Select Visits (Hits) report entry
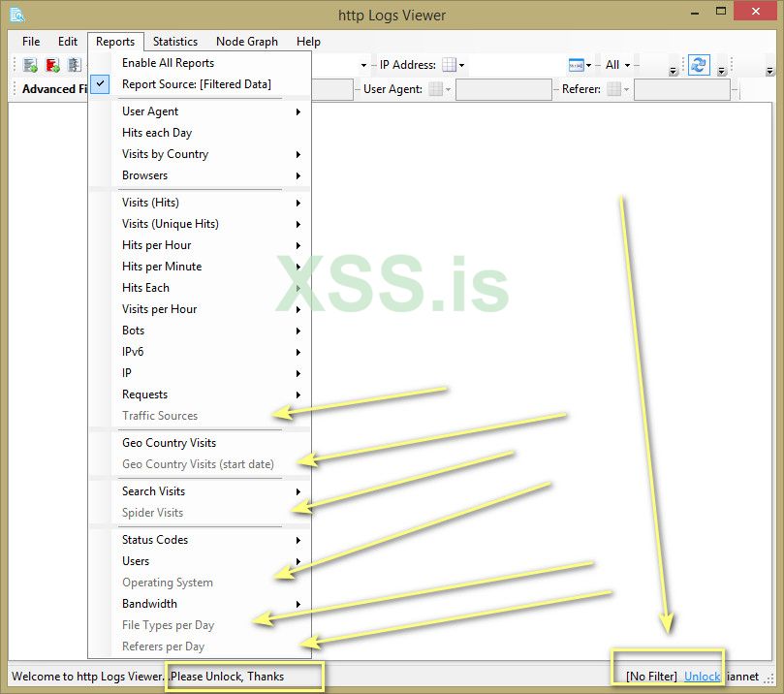This screenshot has width=784, height=694. pos(200,203)
